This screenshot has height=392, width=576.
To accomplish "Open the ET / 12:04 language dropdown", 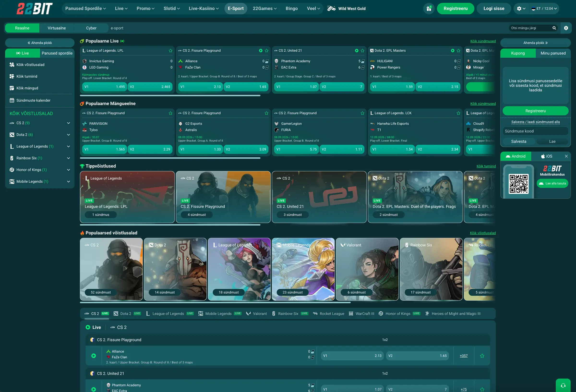I will pyautogui.click(x=544, y=9).
